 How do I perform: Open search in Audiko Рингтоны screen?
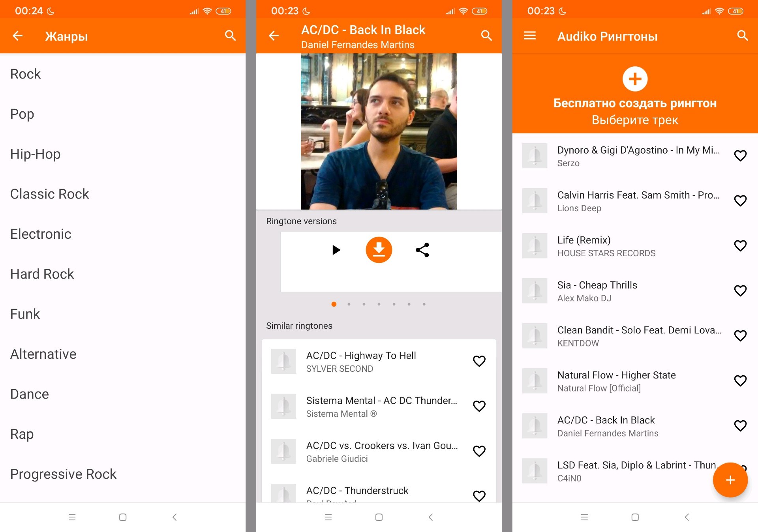743,36
